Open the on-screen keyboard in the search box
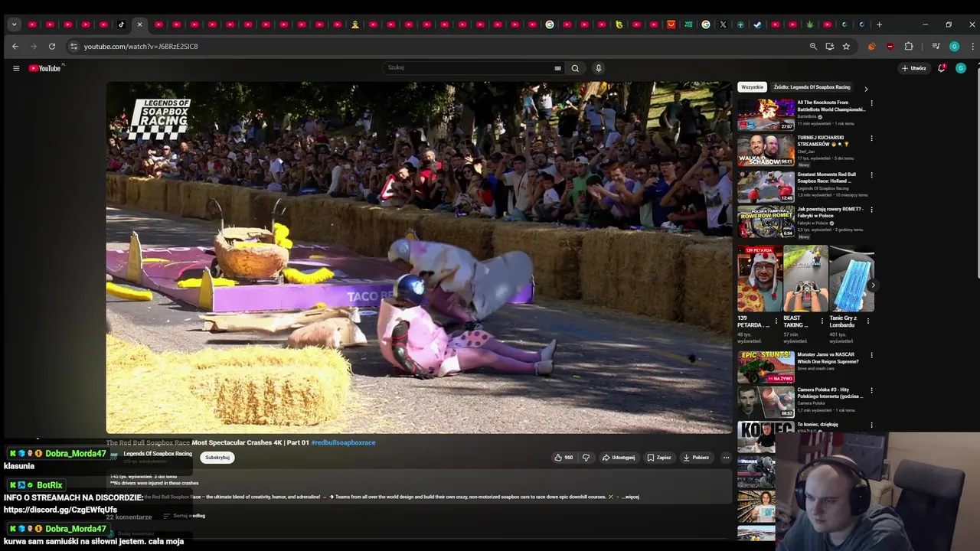Image resolution: width=980 pixels, height=551 pixels. pyautogui.click(x=557, y=68)
